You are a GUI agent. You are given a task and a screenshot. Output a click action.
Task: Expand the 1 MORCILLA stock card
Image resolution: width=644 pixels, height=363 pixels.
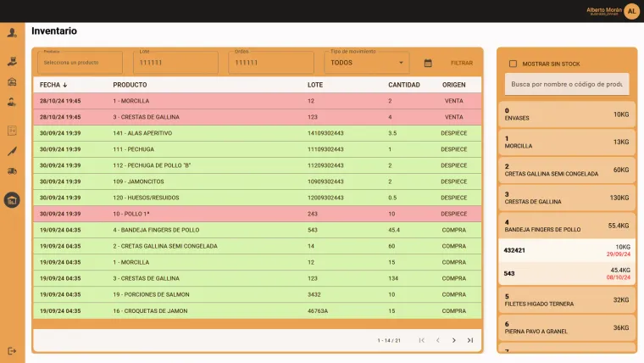[x=567, y=142]
